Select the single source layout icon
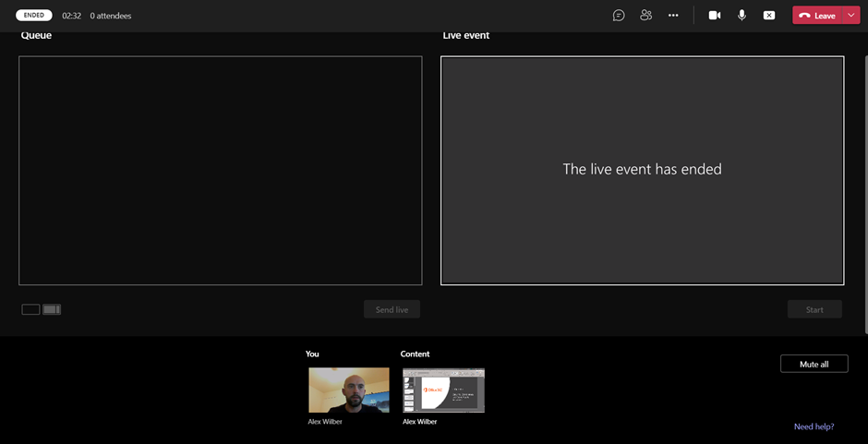 (30, 309)
